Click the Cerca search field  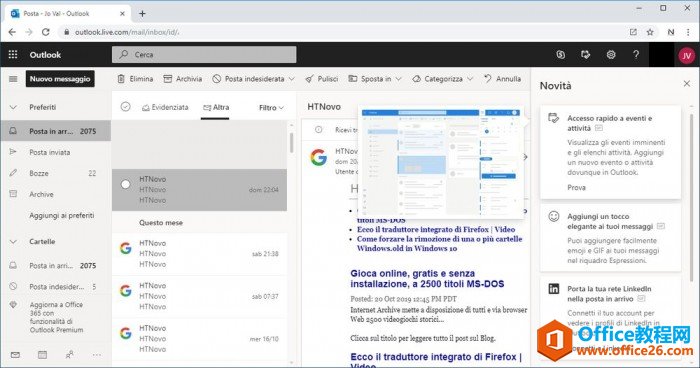coord(204,54)
